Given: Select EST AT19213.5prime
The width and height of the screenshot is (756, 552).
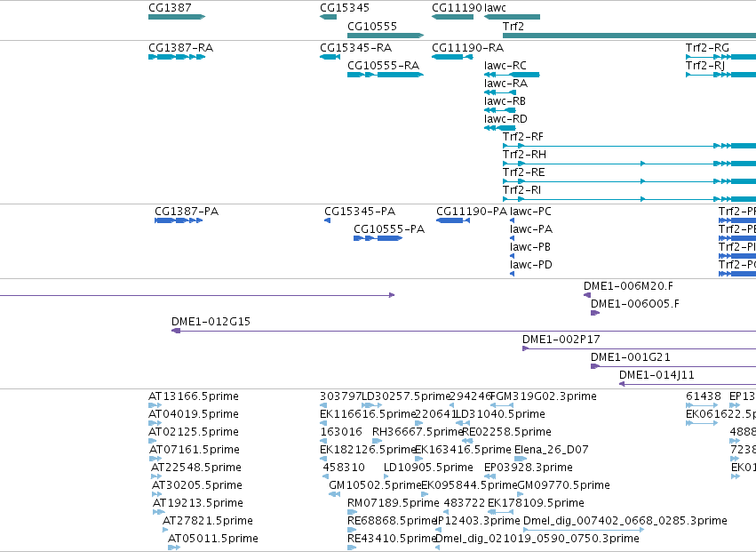Looking at the screenshot, I should click(198, 504).
